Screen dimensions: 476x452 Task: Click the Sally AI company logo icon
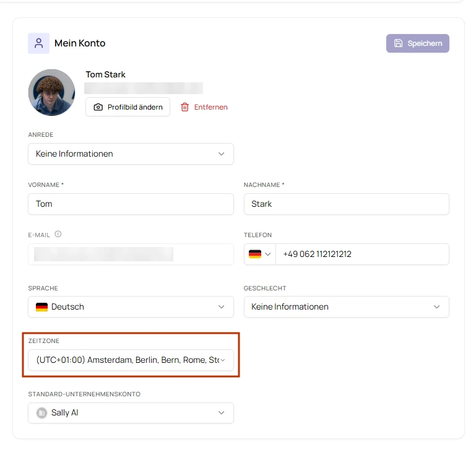pyautogui.click(x=41, y=413)
